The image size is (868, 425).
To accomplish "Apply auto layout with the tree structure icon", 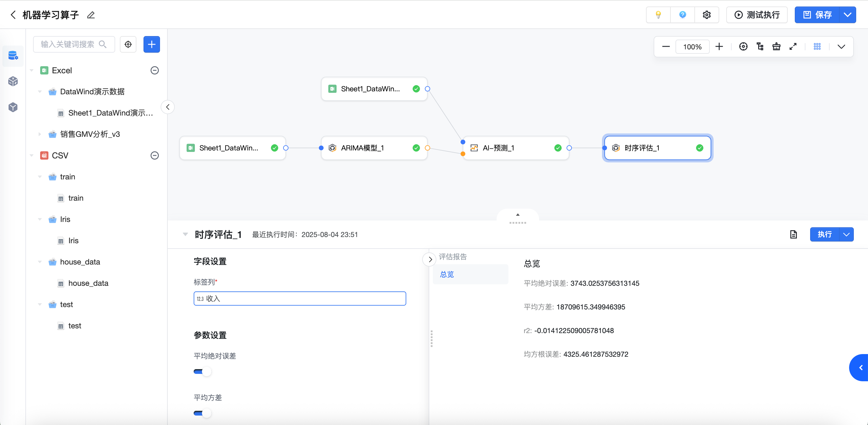I will click(x=760, y=46).
